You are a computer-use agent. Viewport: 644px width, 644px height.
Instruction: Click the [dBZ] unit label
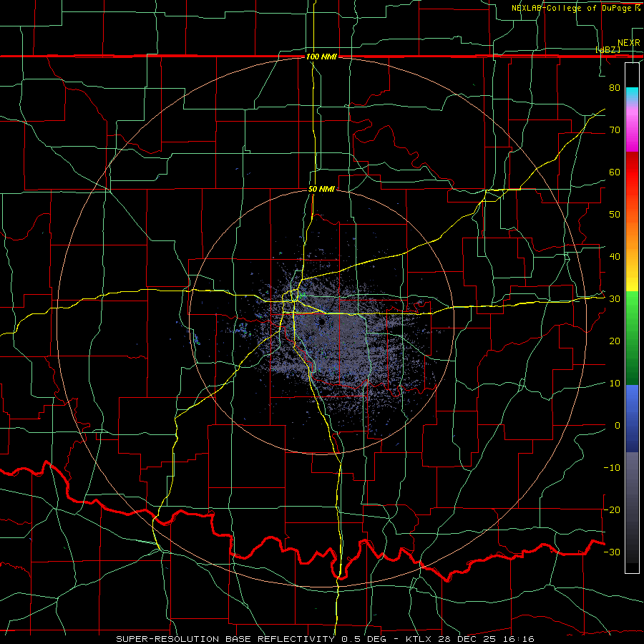608,49
